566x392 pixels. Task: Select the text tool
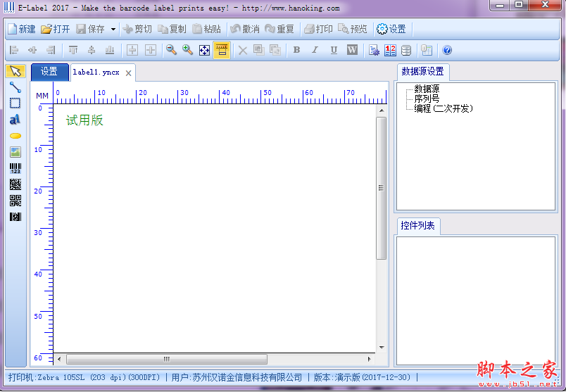coord(15,120)
